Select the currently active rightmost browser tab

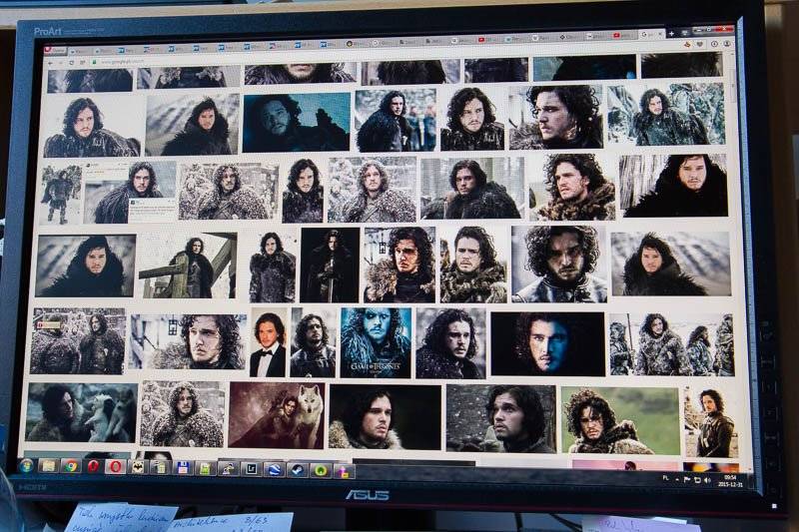point(652,34)
